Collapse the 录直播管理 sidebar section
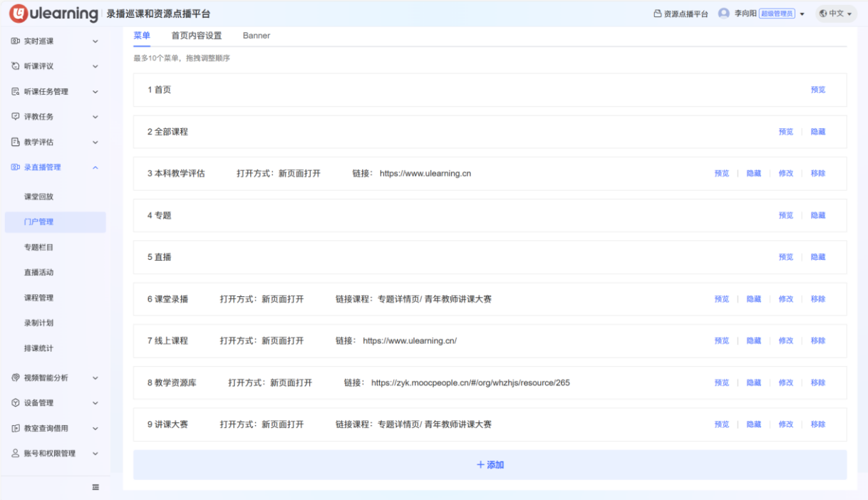 [x=95, y=167]
